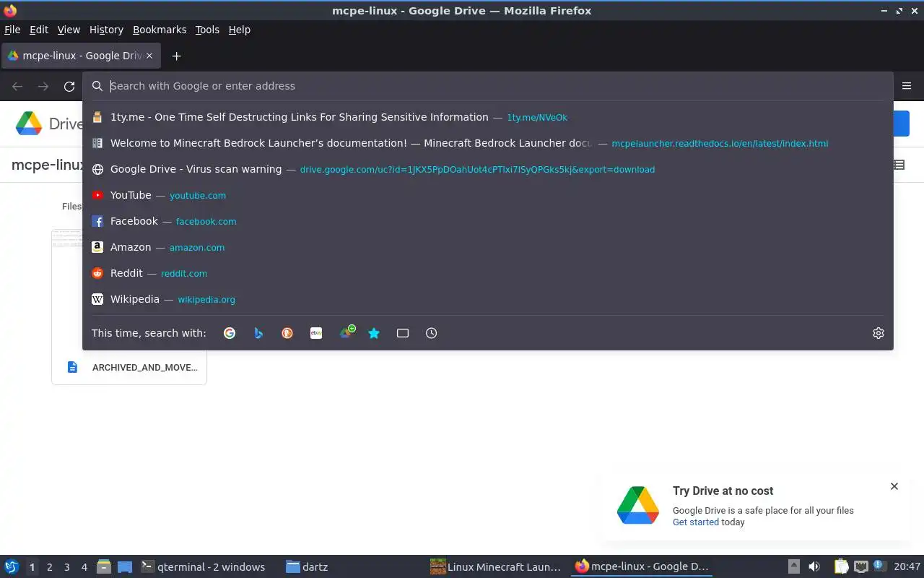Viewport: 924px width, 578px height.
Task: Open the History menu
Action: 106,30
